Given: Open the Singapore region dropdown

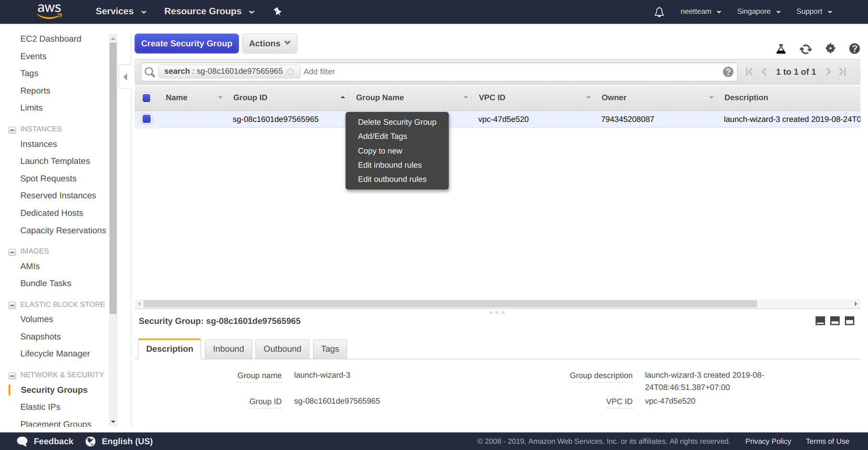Looking at the screenshot, I should [759, 12].
